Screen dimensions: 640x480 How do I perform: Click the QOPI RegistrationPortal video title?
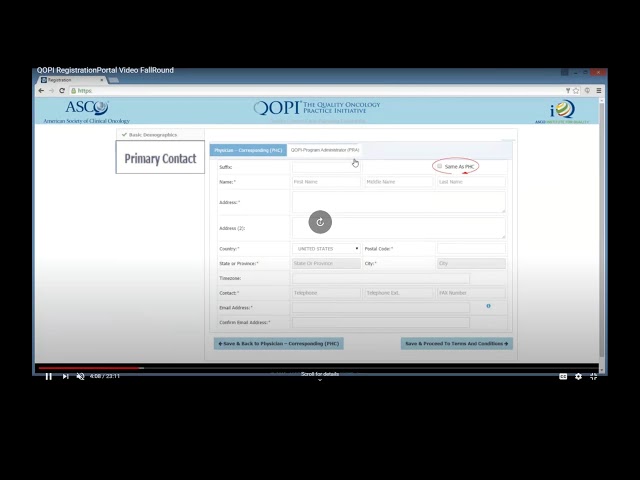(x=105, y=70)
